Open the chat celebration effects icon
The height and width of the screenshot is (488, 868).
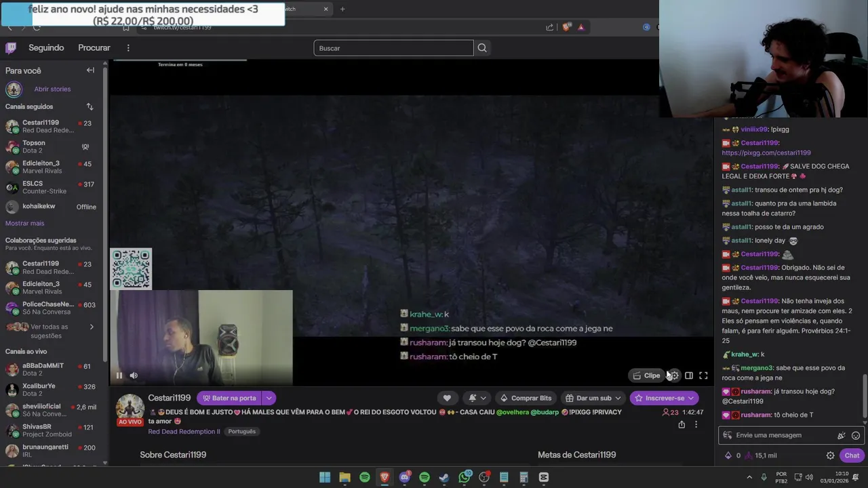pyautogui.click(x=841, y=435)
